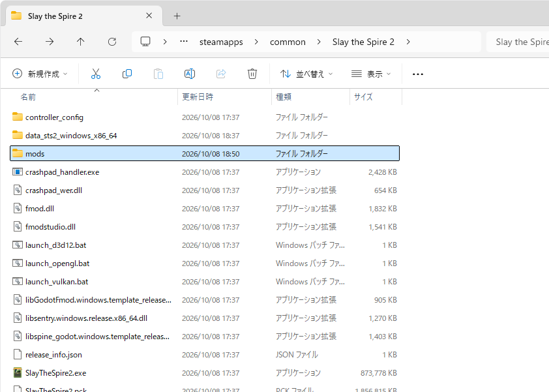
Task: Click the crashpad_handler.exe application icon
Action: (18, 172)
